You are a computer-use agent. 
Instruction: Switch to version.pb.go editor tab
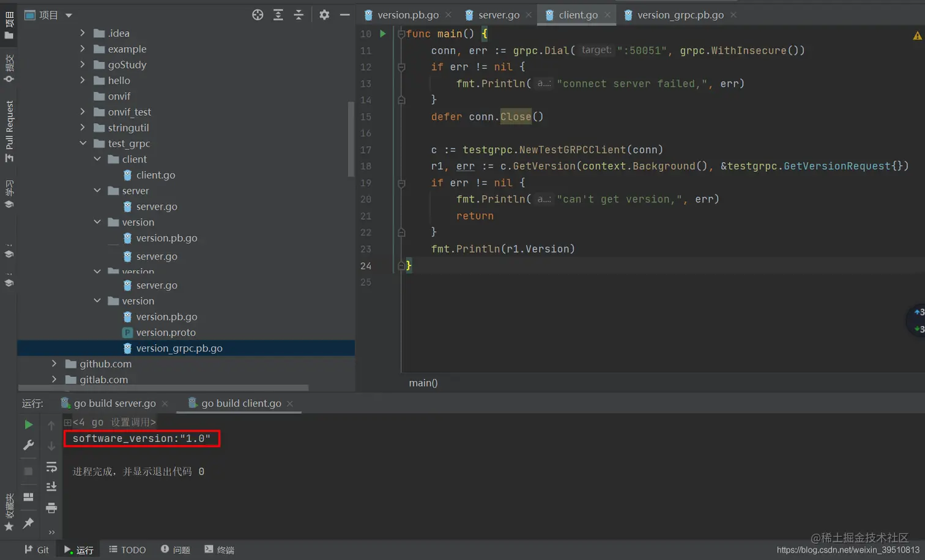[x=408, y=15]
